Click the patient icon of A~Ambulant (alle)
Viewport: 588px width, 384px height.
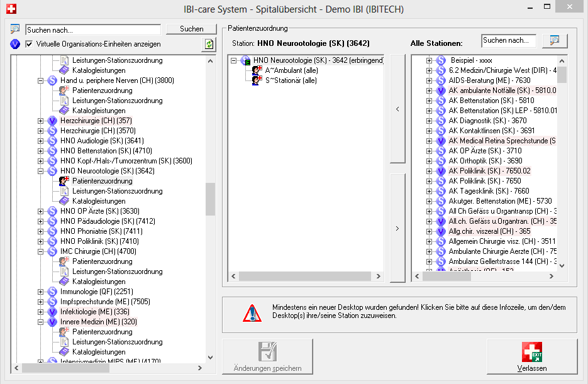click(x=257, y=70)
